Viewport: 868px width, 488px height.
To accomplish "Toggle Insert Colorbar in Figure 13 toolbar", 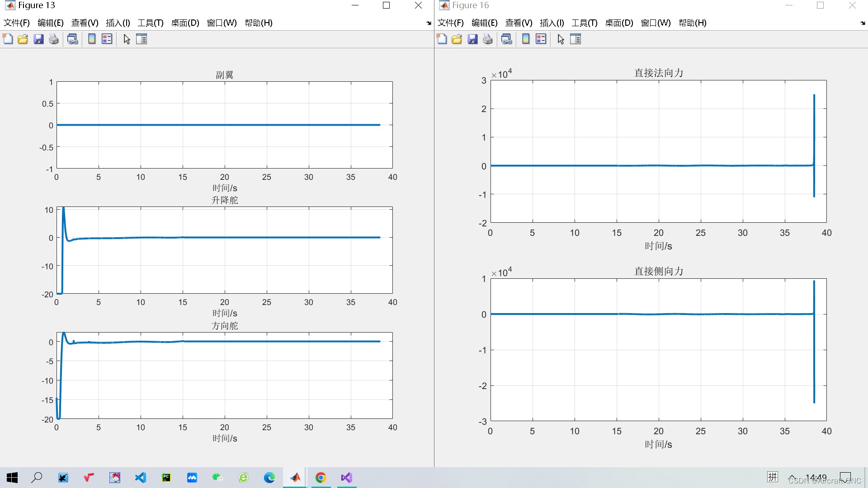I will (92, 39).
